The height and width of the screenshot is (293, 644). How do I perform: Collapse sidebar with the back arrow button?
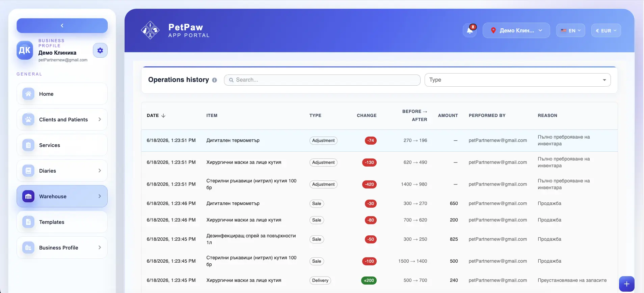point(62,26)
